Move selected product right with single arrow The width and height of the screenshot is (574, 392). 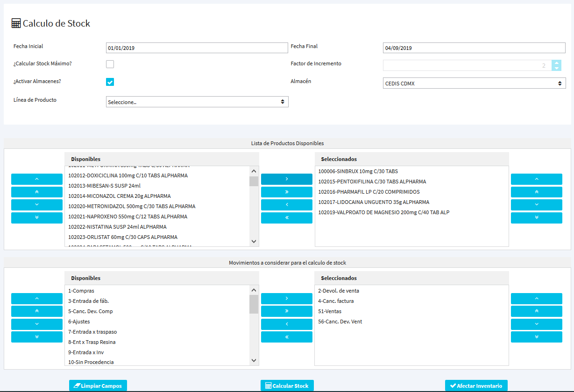286,179
